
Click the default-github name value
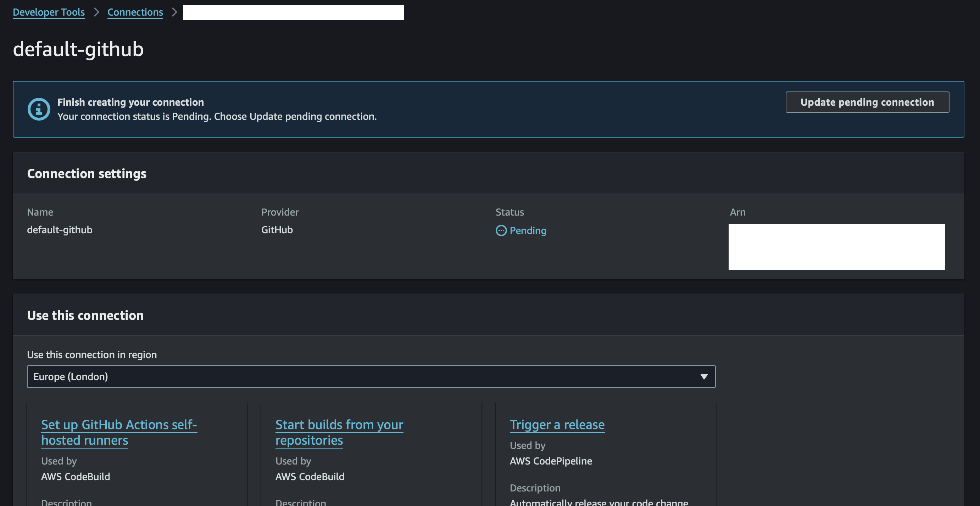pos(60,230)
